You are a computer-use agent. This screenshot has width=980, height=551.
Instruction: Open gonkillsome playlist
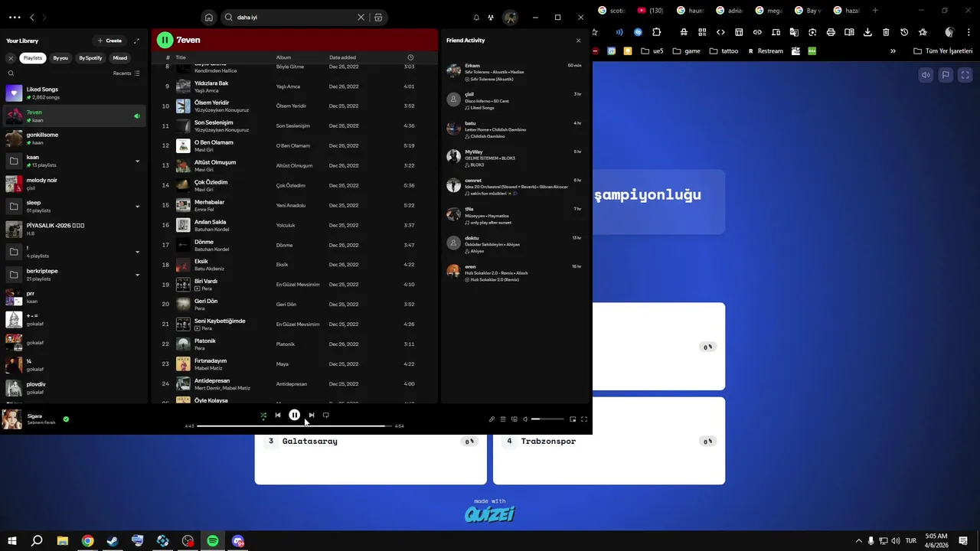click(x=73, y=139)
